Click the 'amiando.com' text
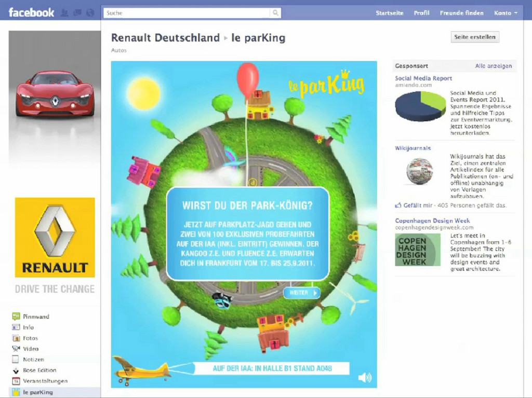Viewport: 532px width, 398px height. (413, 85)
